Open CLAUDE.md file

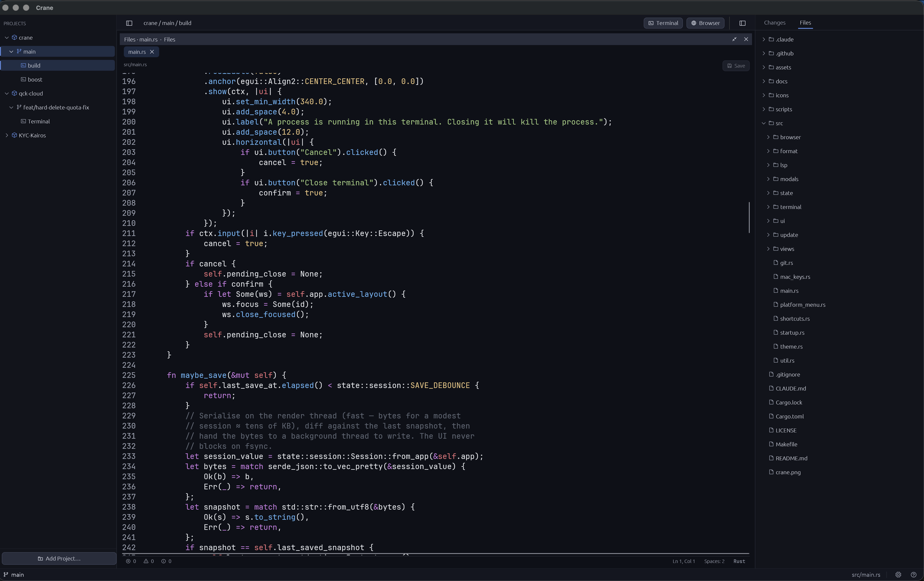790,388
